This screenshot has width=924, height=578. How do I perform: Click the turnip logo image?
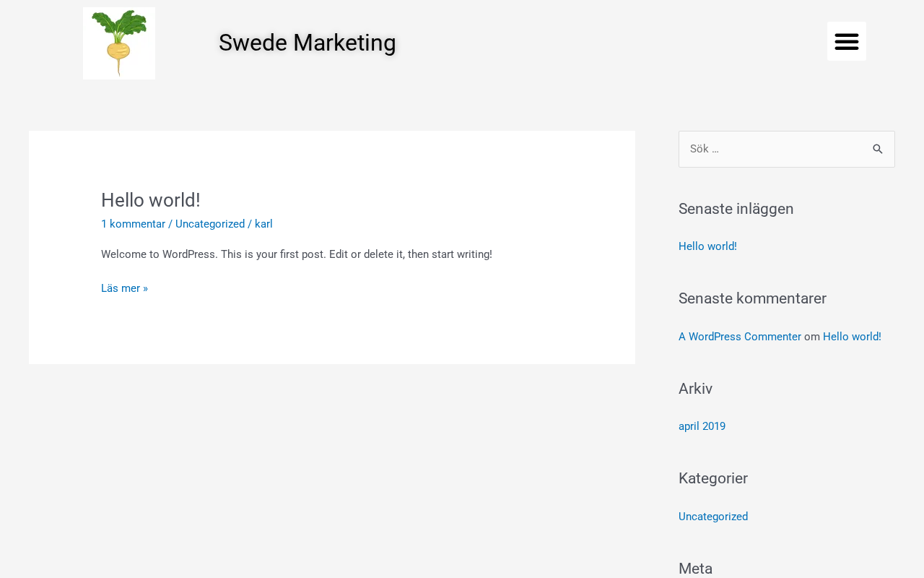click(x=119, y=43)
